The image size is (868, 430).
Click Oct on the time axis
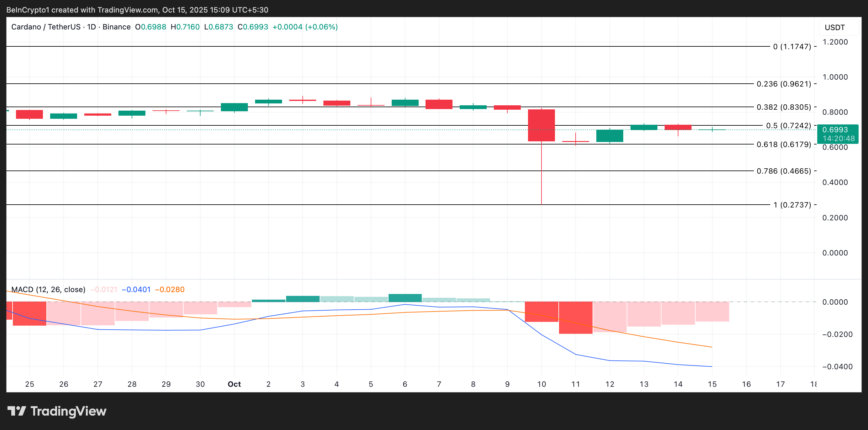click(234, 384)
